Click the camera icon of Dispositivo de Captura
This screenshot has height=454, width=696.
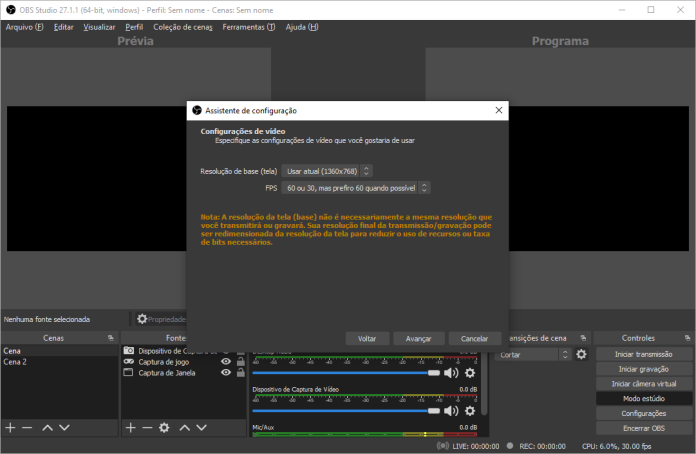[x=129, y=351]
